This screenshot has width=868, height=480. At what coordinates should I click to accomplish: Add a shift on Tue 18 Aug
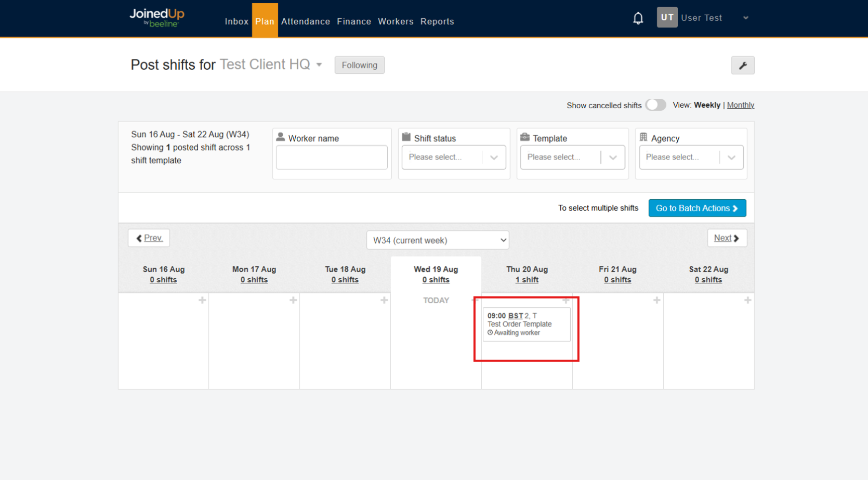tap(384, 300)
